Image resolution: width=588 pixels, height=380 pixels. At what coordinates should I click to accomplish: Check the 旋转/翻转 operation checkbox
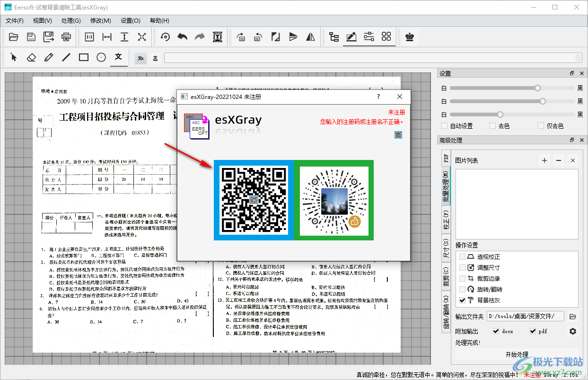click(x=462, y=289)
